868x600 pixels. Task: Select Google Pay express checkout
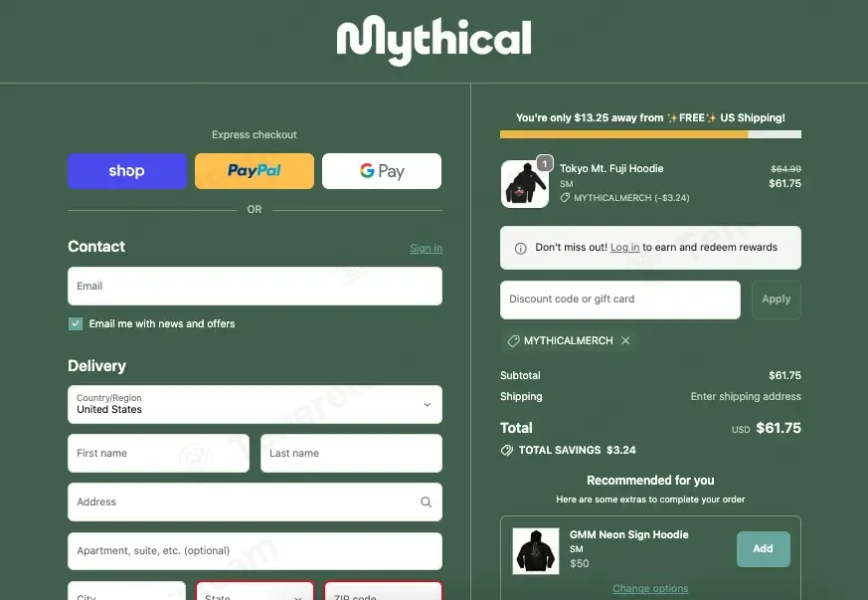click(x=382, y=171)
